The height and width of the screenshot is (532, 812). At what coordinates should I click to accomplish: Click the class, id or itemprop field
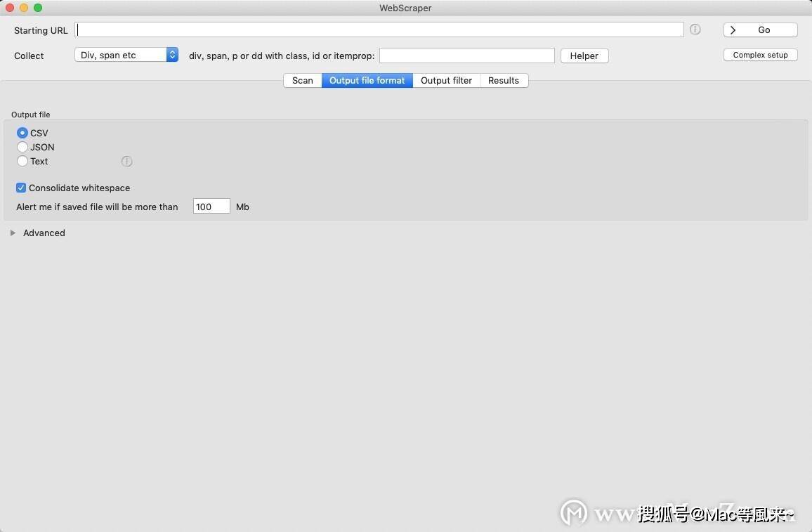click(x=467, y=56)
